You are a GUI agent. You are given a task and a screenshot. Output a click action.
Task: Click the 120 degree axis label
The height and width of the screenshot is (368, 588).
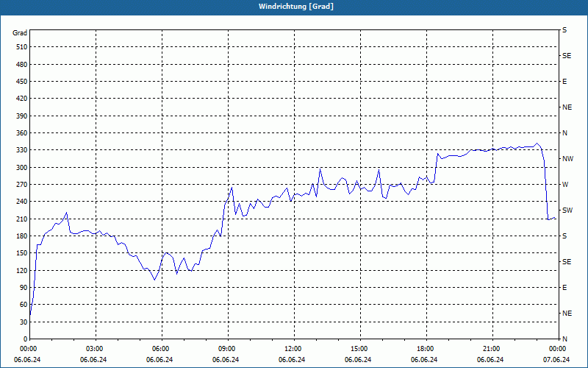pos(22,270)
